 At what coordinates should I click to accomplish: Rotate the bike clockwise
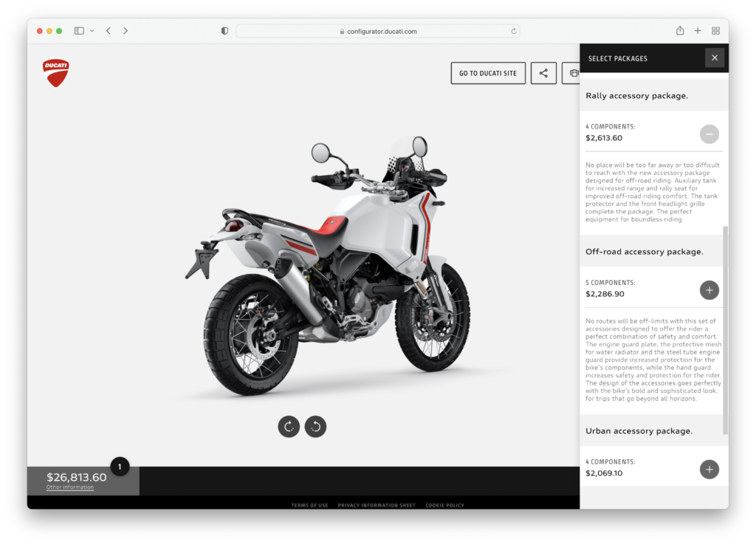click(289, 426)
